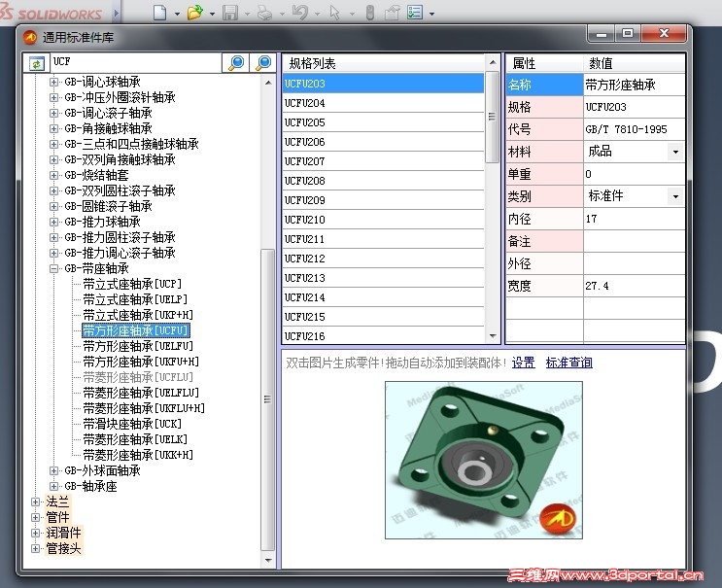Select UCFU204 in the specification list

(383, 103)
